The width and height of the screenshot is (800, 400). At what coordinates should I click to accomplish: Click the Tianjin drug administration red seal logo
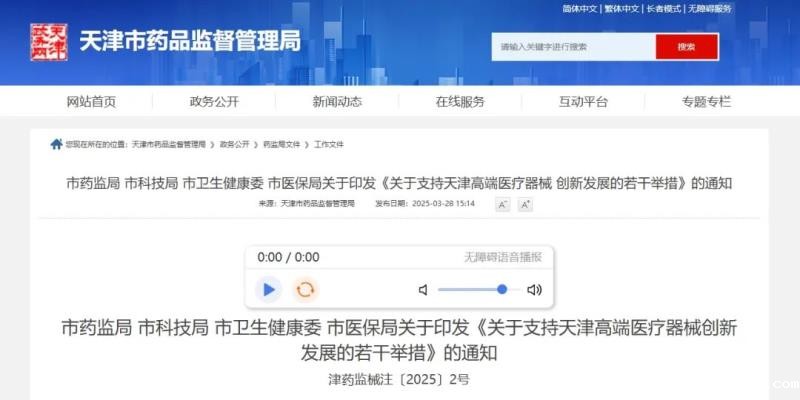(48, 42)
